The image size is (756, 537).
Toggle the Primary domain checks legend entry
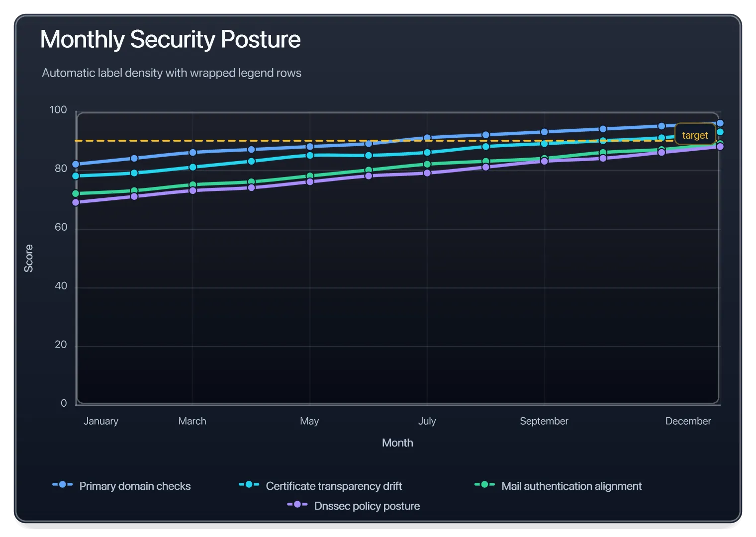(x=121, y=486)
